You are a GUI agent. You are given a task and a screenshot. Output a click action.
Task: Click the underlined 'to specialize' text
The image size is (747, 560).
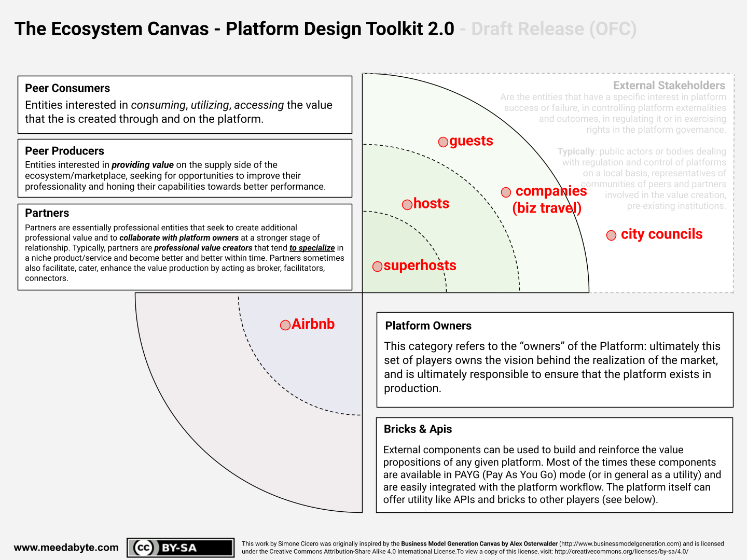click(x=312, y=248)
